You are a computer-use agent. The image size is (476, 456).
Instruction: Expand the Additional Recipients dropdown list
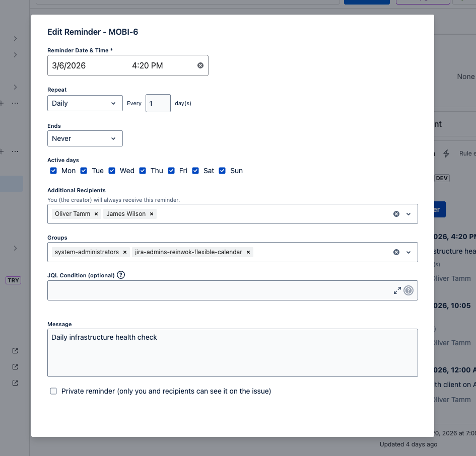409,214
